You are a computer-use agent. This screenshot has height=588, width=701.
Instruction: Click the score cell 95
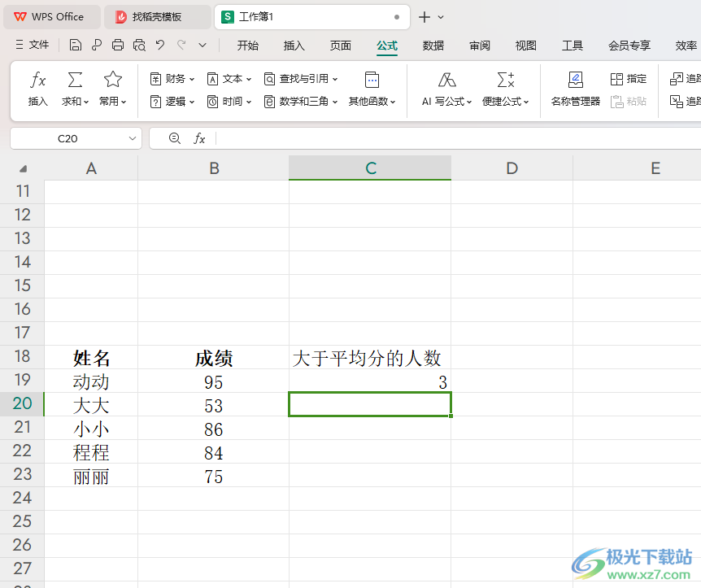pyautogui.click(x=214, y=381)
